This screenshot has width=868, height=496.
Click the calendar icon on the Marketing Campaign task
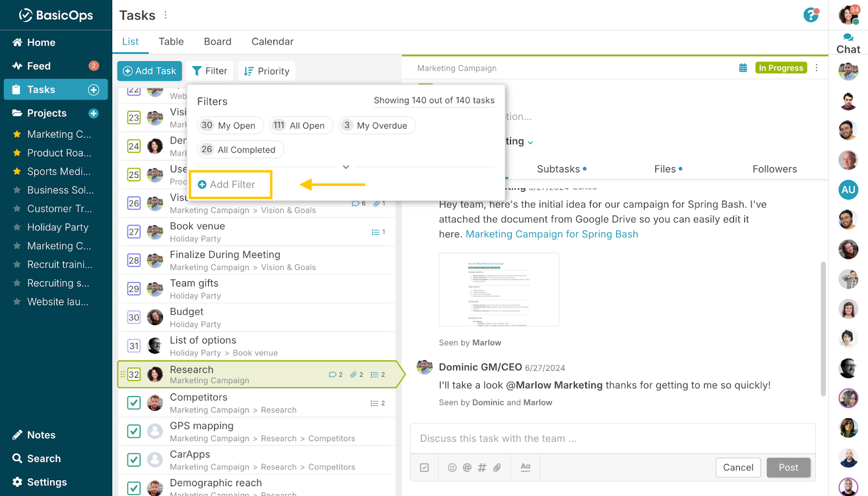pos(743,68)
